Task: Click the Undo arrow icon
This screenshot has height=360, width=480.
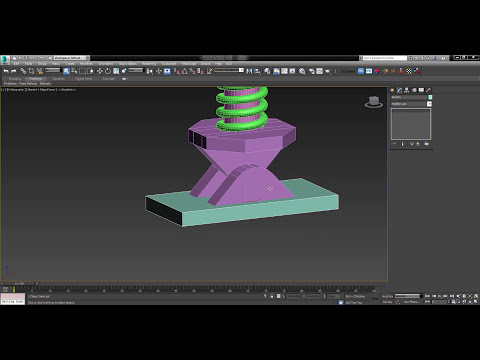Action: click(x=6, y=71)
